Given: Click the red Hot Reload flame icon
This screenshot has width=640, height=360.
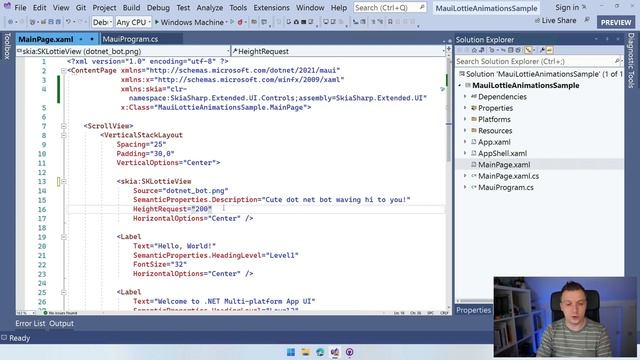Looking at the screenshot, I should pos(240,22).
